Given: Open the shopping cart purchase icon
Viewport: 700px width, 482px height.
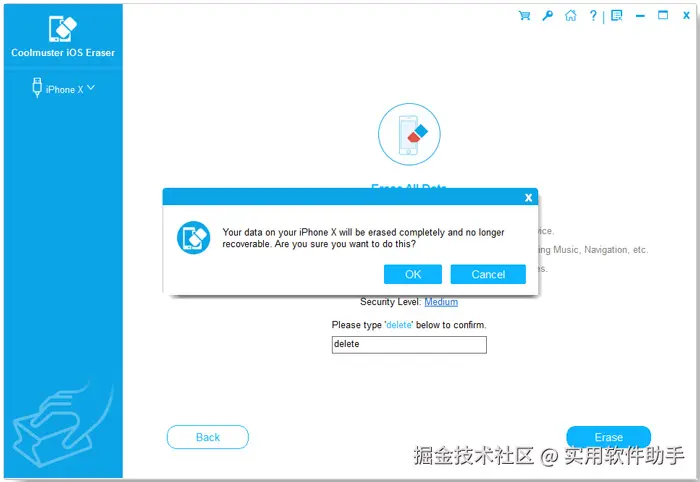Looking at the screenshot, I should pos(524,16).
